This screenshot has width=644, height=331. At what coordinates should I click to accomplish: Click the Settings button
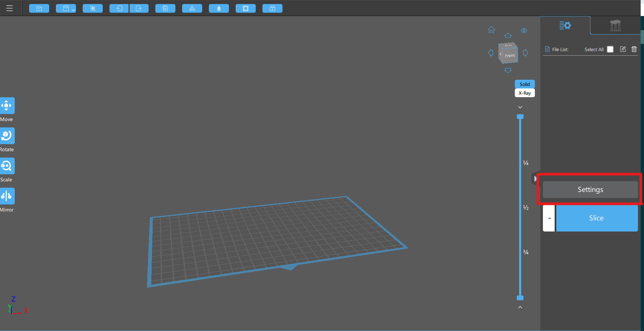tap(590, 190)
